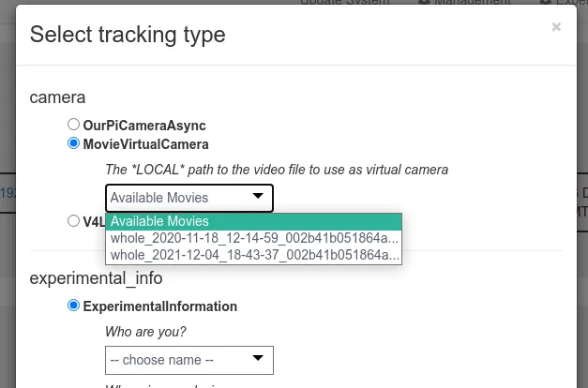
Task: Click the 'experimental_info' section heading
Action: coord(96,278)
